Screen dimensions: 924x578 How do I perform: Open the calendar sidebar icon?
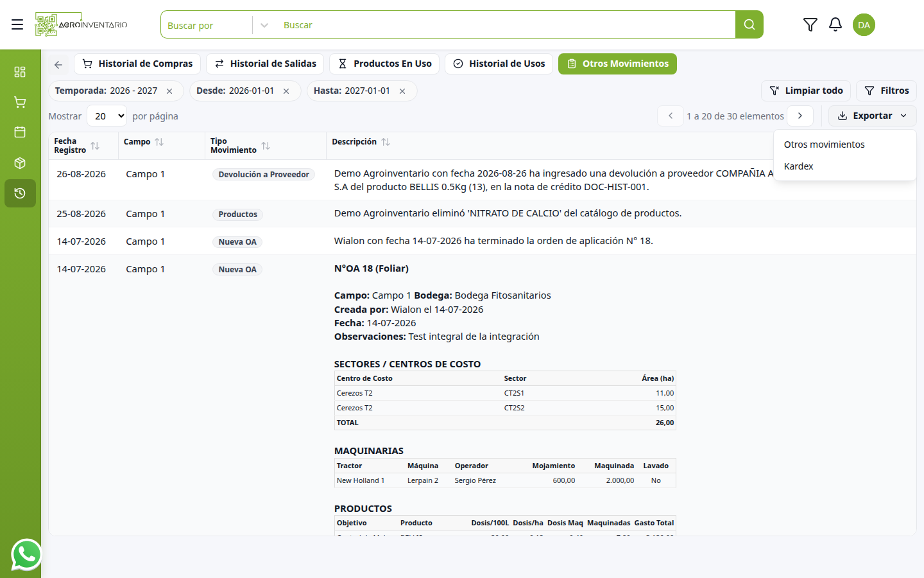point(20,132)
